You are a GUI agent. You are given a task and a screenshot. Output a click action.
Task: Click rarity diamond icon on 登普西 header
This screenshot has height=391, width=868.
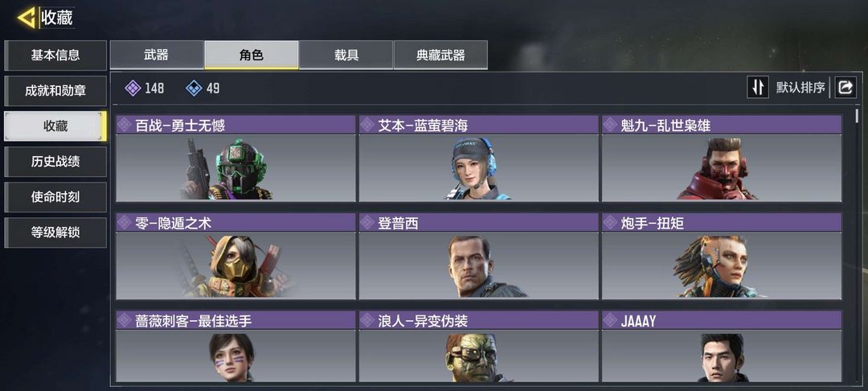367,223
